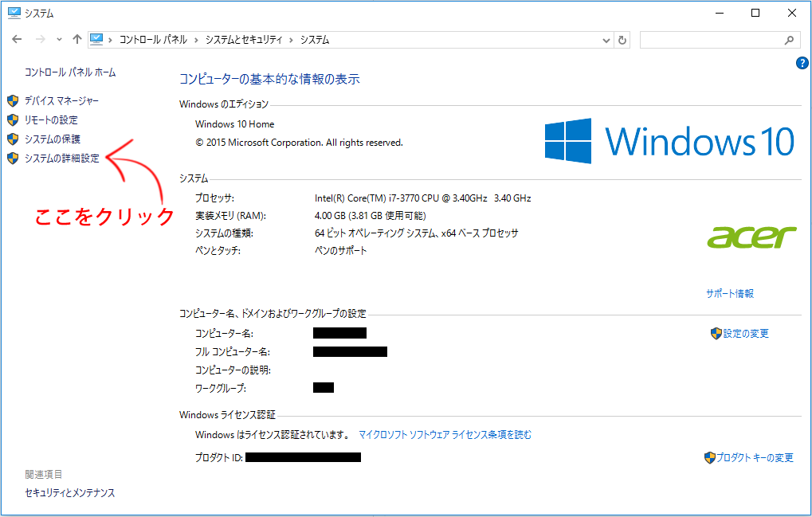
Task: Click the Intel(R) Core(TM) i7-3770 processor value
Action: (422, 198)
